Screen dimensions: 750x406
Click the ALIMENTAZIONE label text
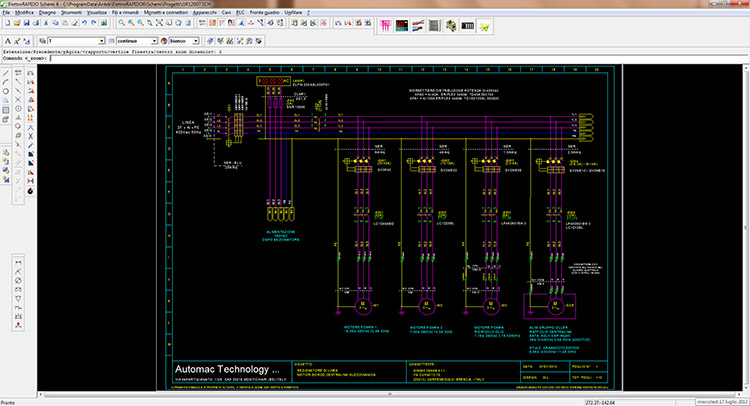pyautogui.click(x=281, y=232)
